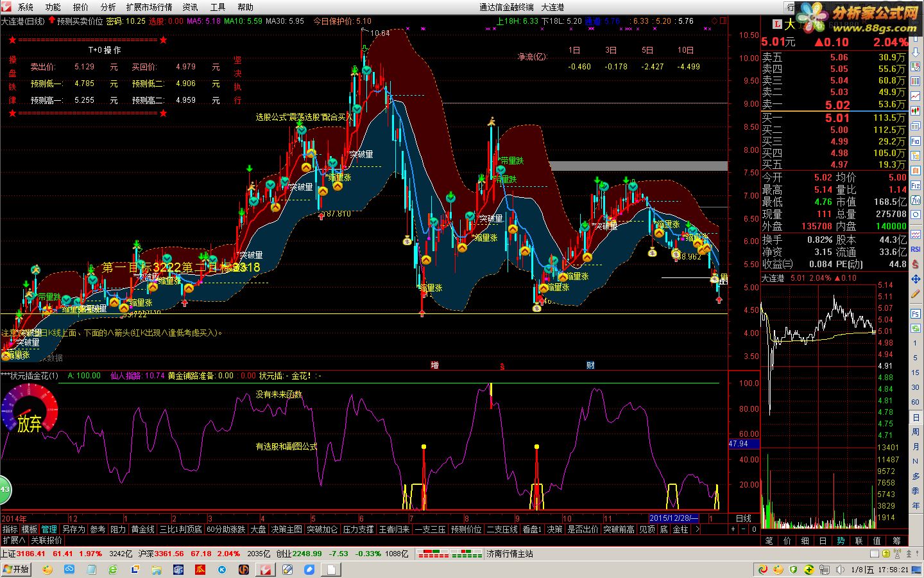Open the 筹 chip distribution tab
This screenshot has width=924, height=578.
point(896,541)
